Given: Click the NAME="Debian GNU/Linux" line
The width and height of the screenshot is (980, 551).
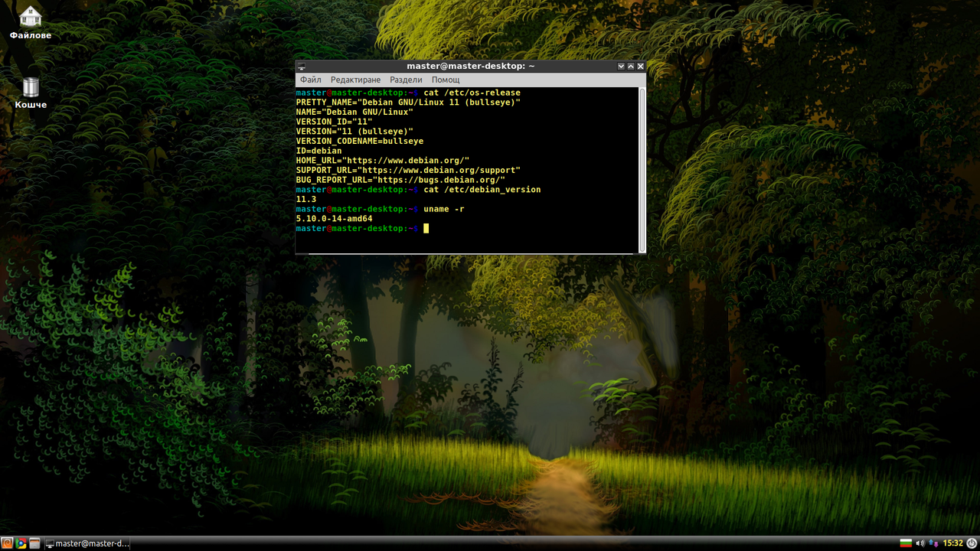Looking at the screenshot, I should (x=354, y=112).
